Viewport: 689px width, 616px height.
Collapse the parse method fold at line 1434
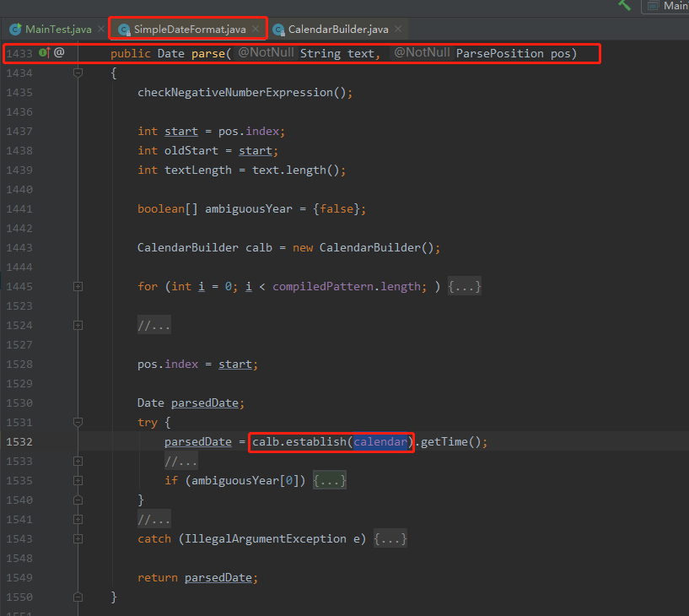point(78,73)
